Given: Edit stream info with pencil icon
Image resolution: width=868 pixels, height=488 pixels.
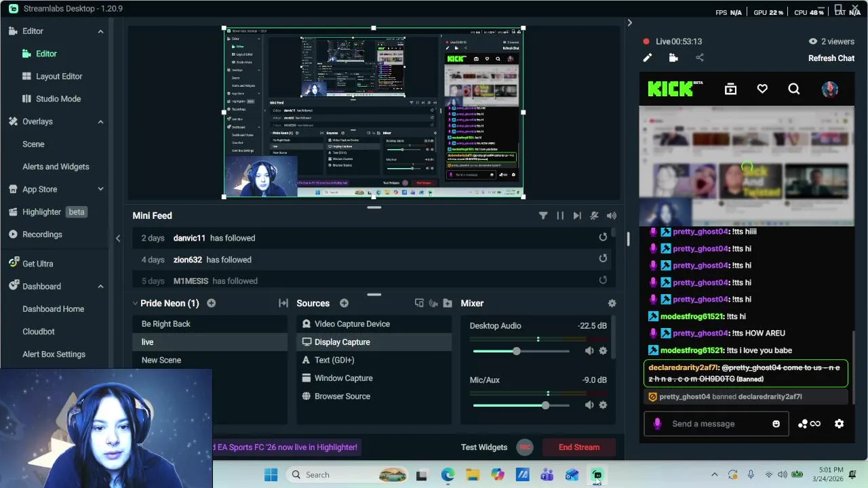Looking at the screenshot, I should pyautogui.click(x=647, y=58).
